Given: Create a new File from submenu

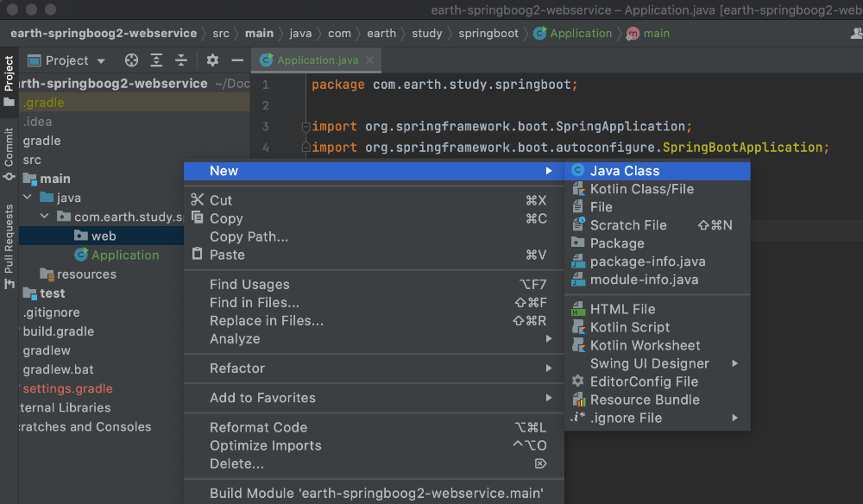Looking at the screenshot, I should click(658, 207).
